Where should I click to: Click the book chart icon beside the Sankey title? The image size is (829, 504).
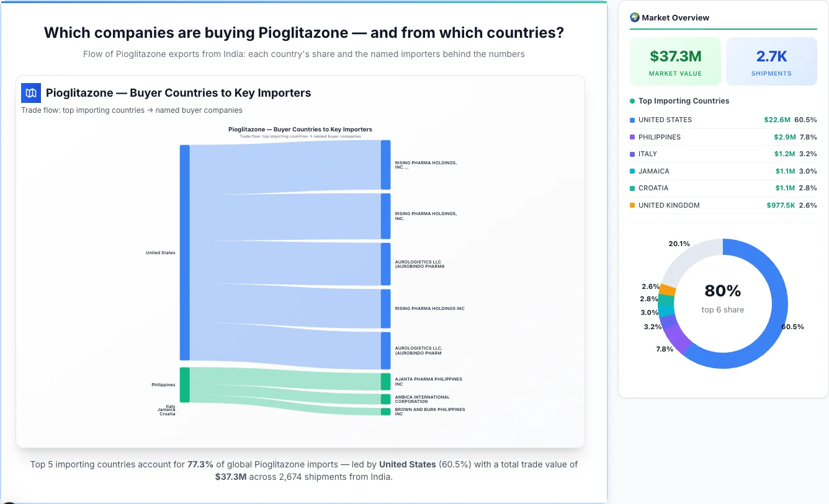point(30,92)
